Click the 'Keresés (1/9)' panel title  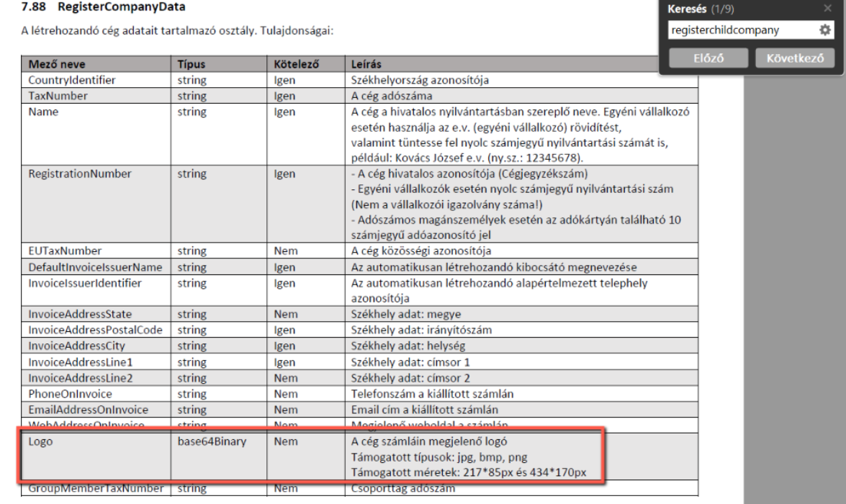pos(701,9)
